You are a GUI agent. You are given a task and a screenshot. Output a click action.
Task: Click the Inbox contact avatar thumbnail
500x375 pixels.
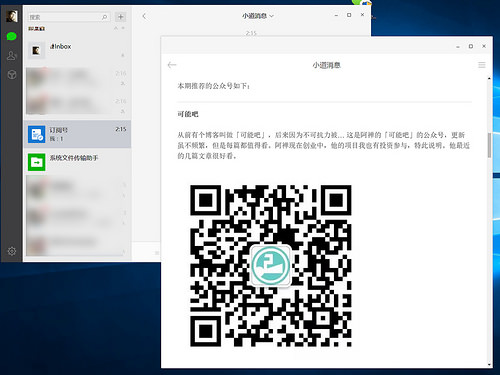click(36, 50)
